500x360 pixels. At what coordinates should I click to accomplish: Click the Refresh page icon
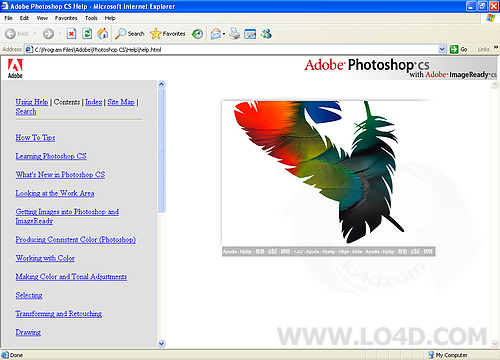(87, 34)
